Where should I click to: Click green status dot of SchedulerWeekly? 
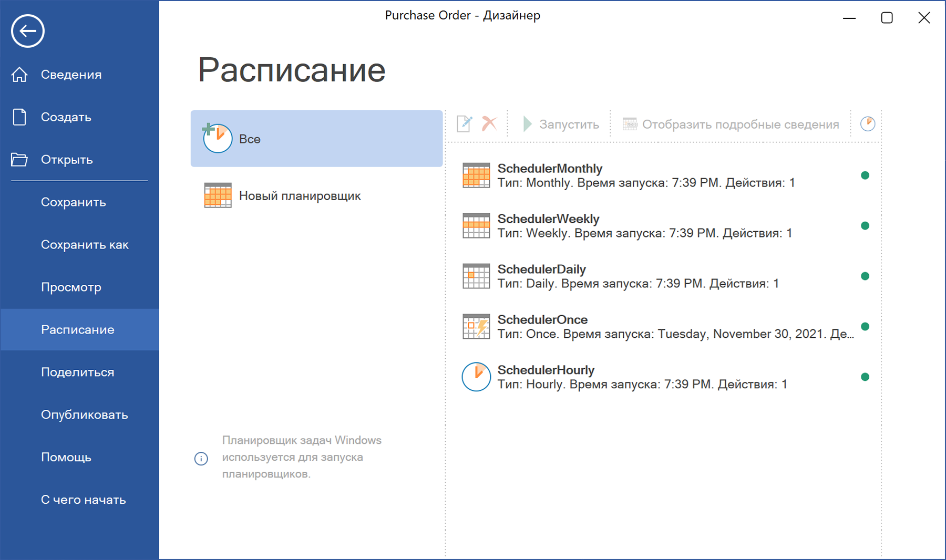pos(865,226)
